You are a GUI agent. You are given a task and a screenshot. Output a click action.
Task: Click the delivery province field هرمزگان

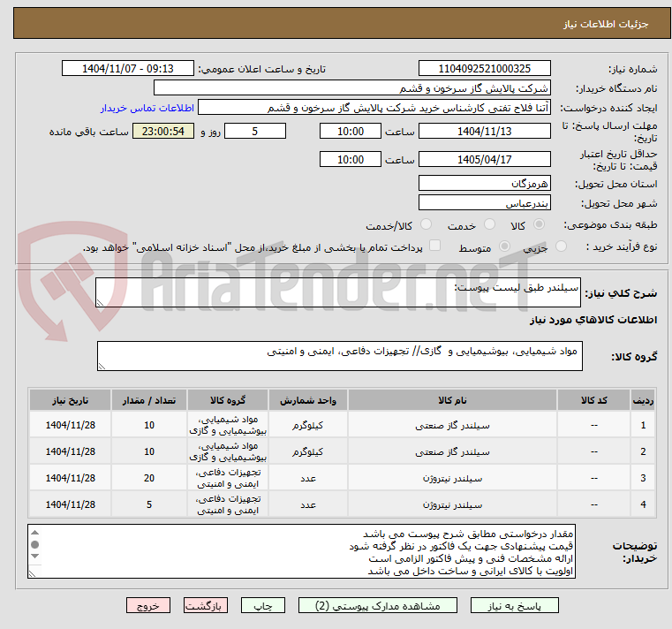[484, 184]
